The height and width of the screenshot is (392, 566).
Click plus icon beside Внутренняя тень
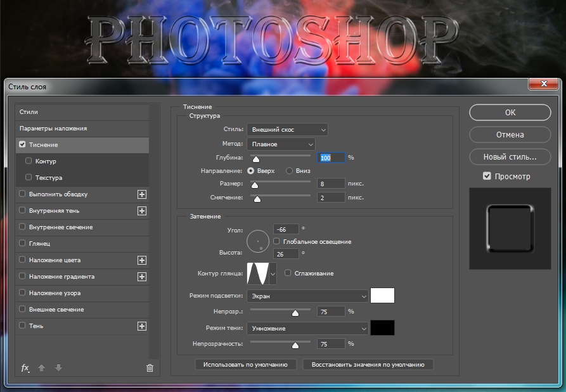point(142,211)
